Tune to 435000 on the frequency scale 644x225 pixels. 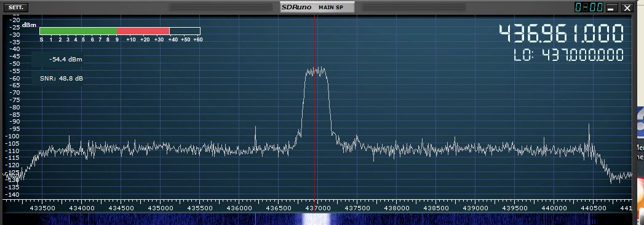pos(160,208)
